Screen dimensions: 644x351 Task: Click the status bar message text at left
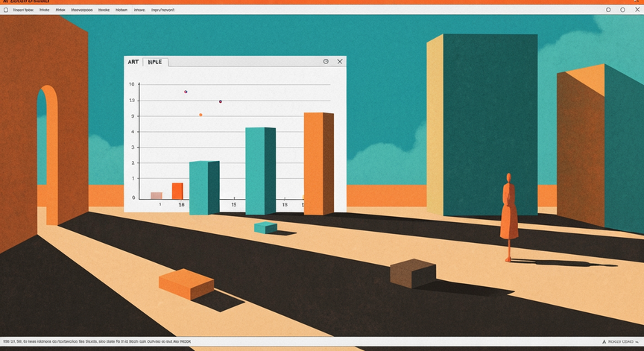(97, 341)
